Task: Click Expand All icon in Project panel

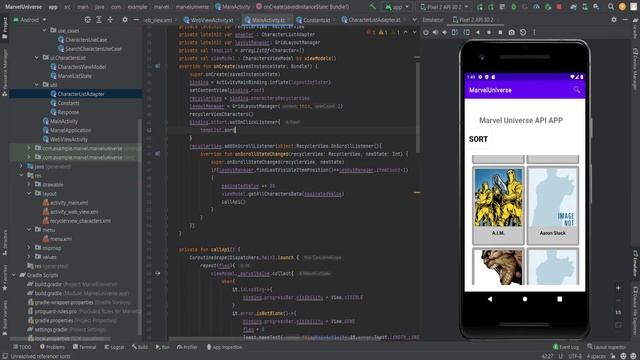Action: point(99,20)
